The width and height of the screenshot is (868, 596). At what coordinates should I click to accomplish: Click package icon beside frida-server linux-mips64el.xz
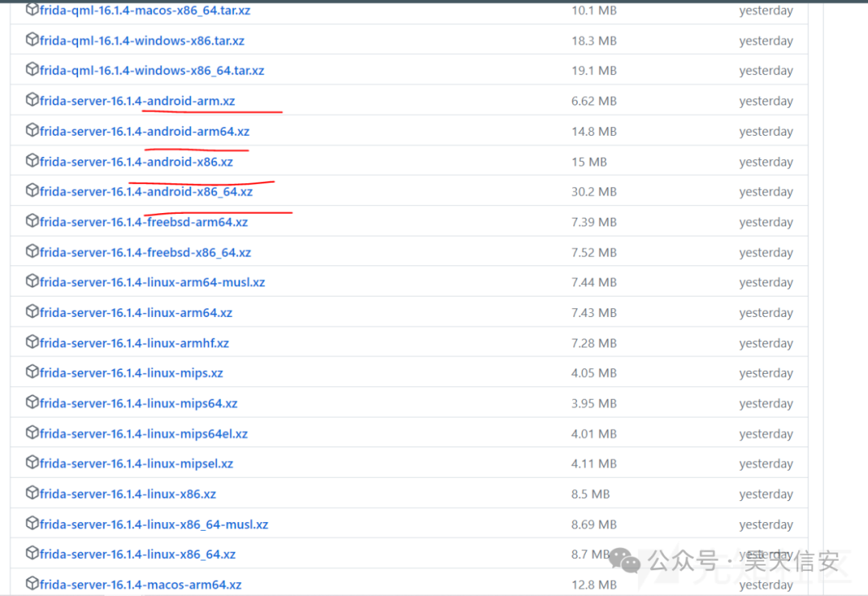[32, 433]
